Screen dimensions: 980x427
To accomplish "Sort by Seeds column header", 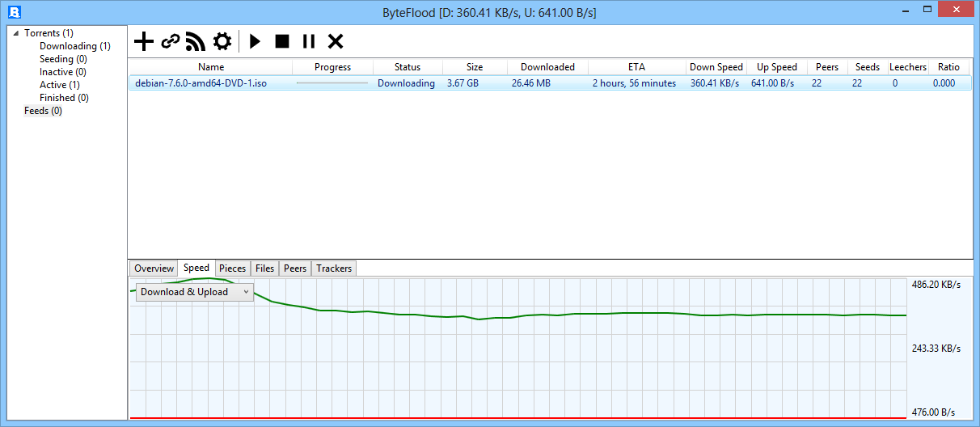I will (x=868, y=67).
